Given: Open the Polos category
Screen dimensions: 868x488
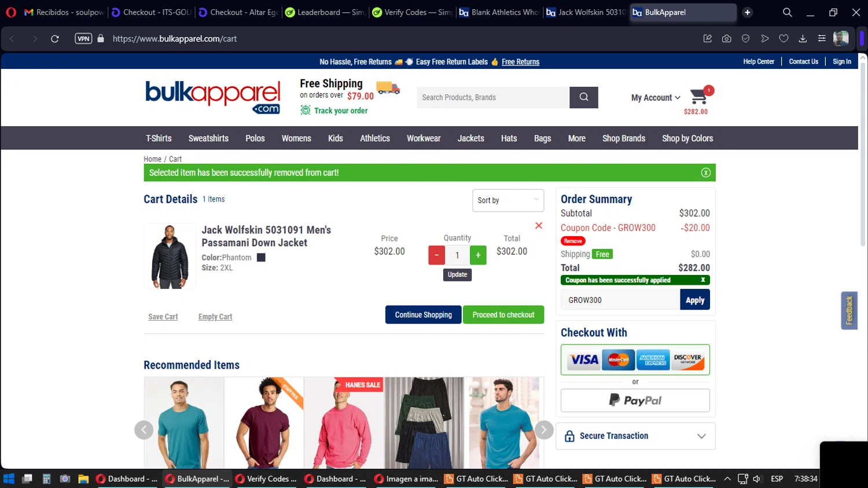Looking at the screenshot, I should [255, 138].
